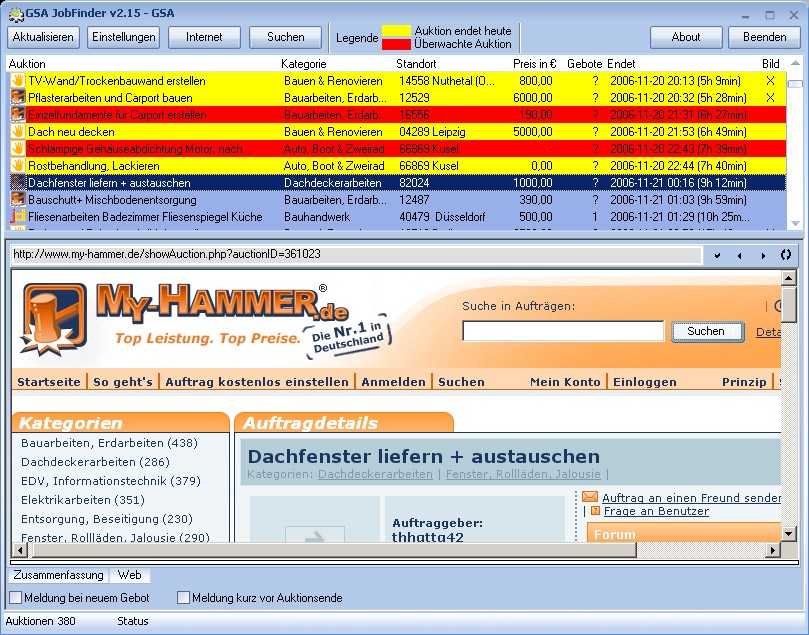Screen dimensions: 809x635
Task: Open Auftrag kostenlos einstellen menu item
Action: pyautogui.click(x=257, y=382)
